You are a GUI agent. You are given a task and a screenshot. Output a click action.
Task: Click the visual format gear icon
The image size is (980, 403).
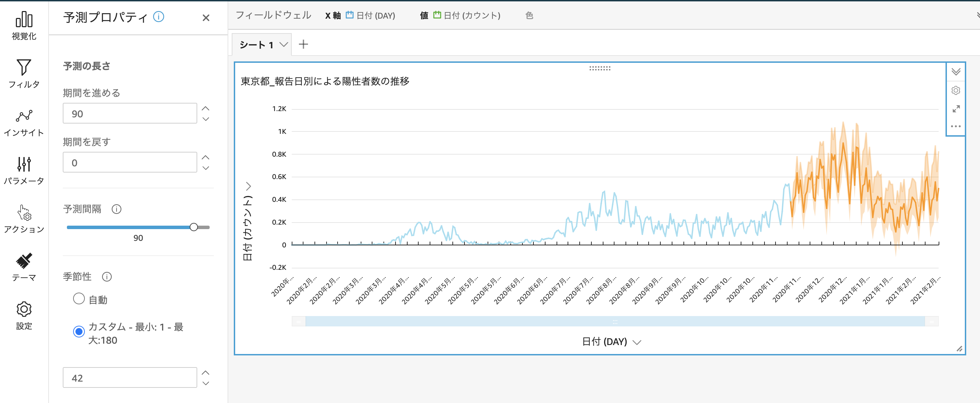(955, 90)
